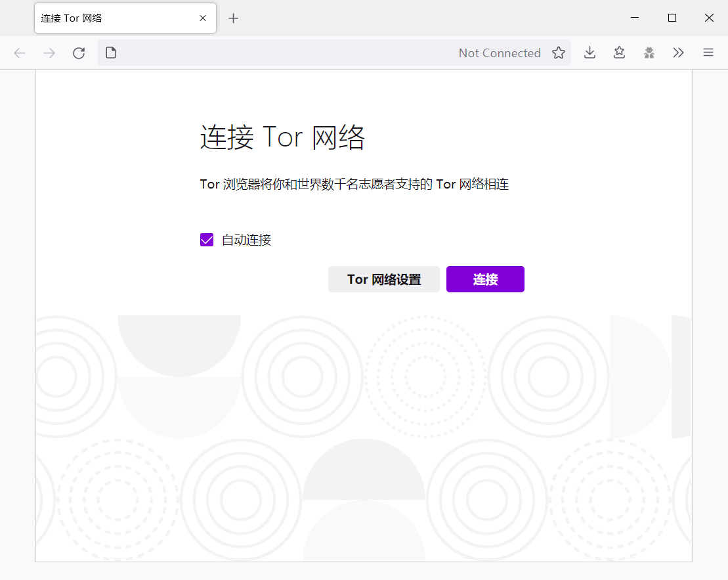Click the forward navigation arrow
The width and height of the screenshot is (728, 580).
pyautogui.click(x=49, y=53)
